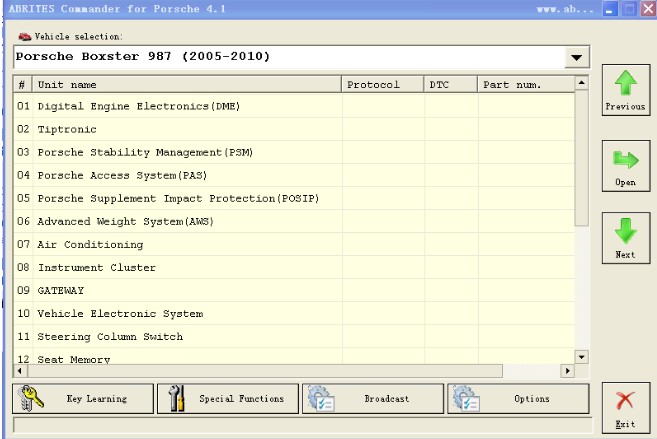657x439 pixels.
Task: Click the DTC column header
Action: 451,85
